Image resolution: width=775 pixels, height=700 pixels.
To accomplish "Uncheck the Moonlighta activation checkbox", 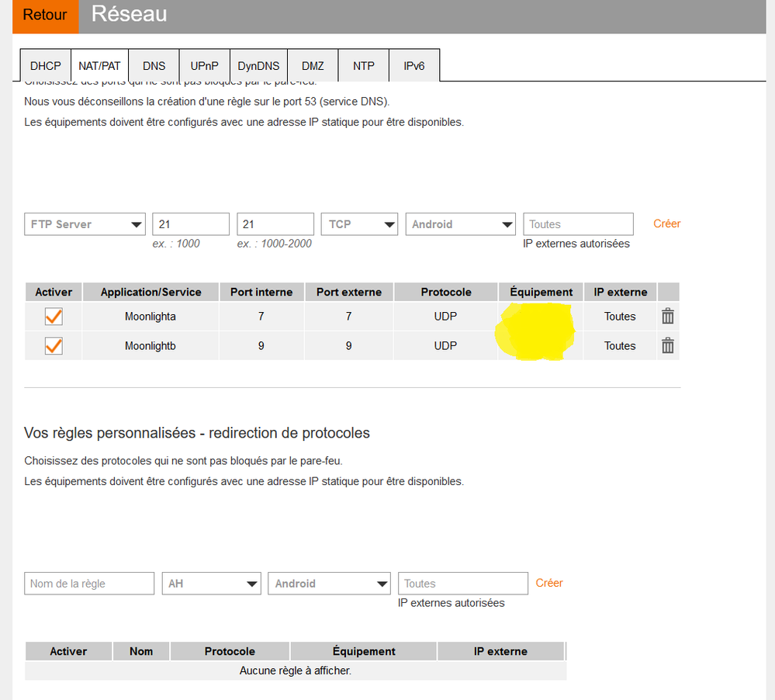I will point(54,317).
